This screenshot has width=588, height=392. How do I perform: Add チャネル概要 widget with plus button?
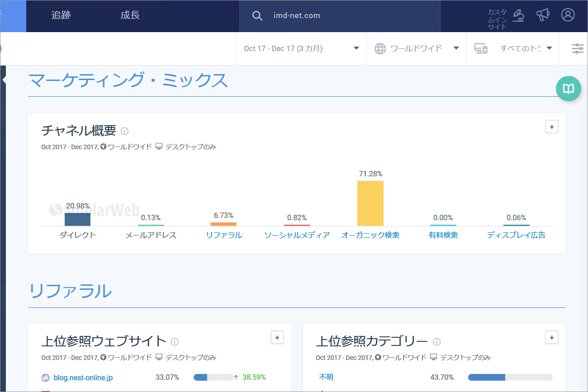[x=552, y=127]
